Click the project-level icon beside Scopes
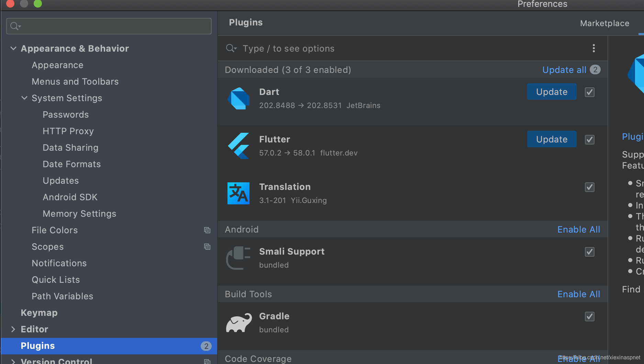Screen dimensions: 644x364 (207, 247)
